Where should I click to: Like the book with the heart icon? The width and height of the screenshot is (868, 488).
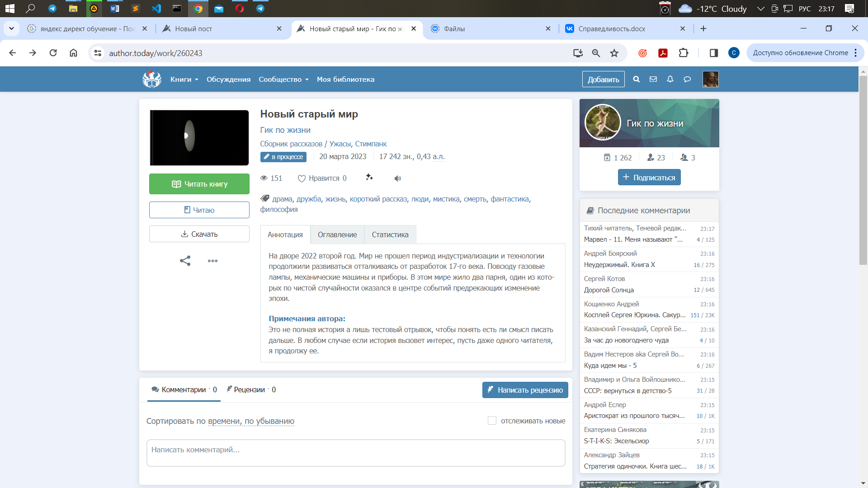pyautogui.click(x=302, y=178)
